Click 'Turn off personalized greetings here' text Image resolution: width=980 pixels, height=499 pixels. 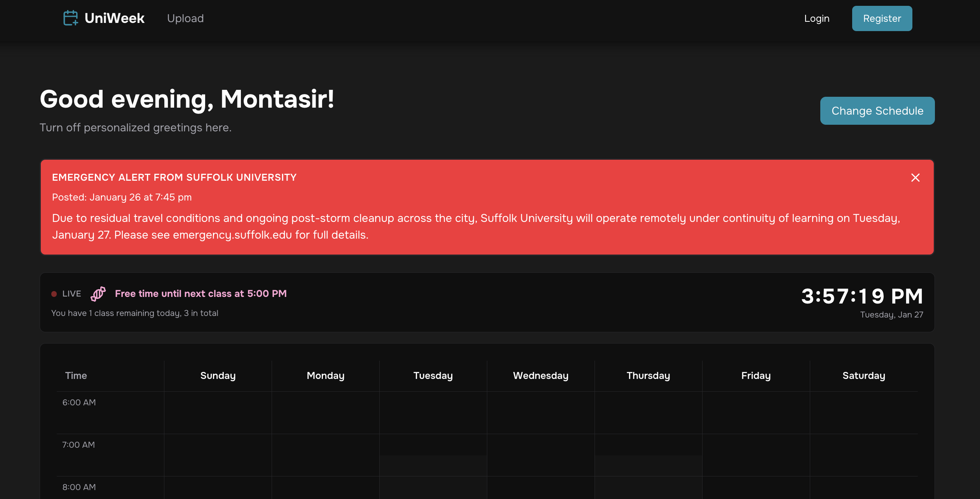point(135,127)
